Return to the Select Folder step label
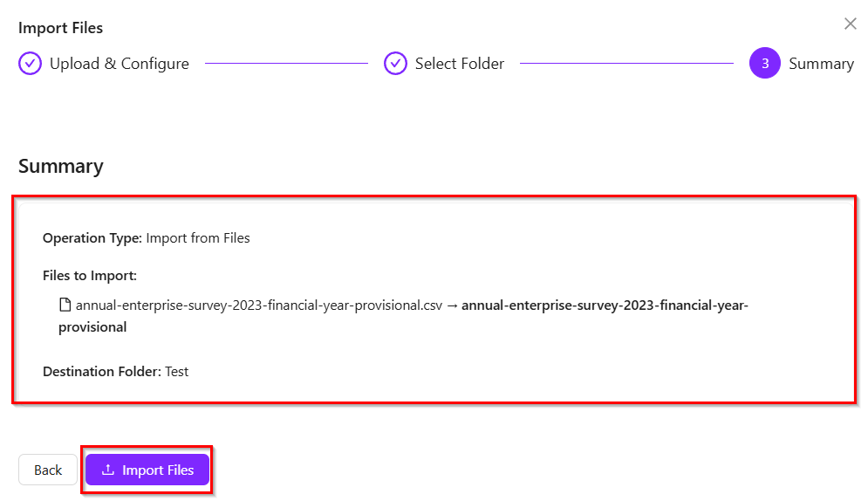Viewport: 868px width, 501px height. click(x=459, y=64)
